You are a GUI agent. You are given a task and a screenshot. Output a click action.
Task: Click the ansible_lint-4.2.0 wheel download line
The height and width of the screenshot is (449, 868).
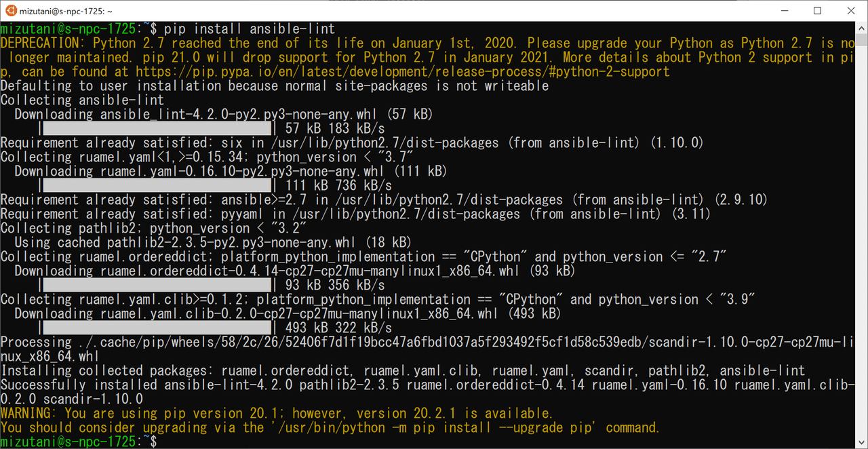(x=224, y=115)
